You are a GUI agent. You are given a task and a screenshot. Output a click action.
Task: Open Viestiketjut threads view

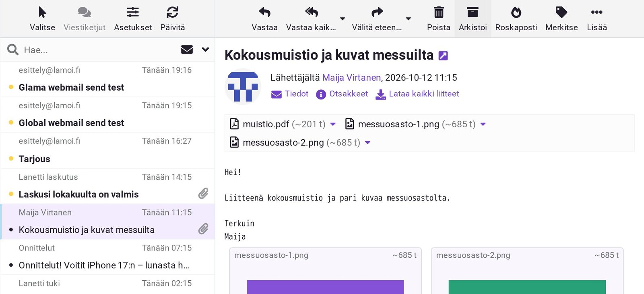tap(85, 19)
